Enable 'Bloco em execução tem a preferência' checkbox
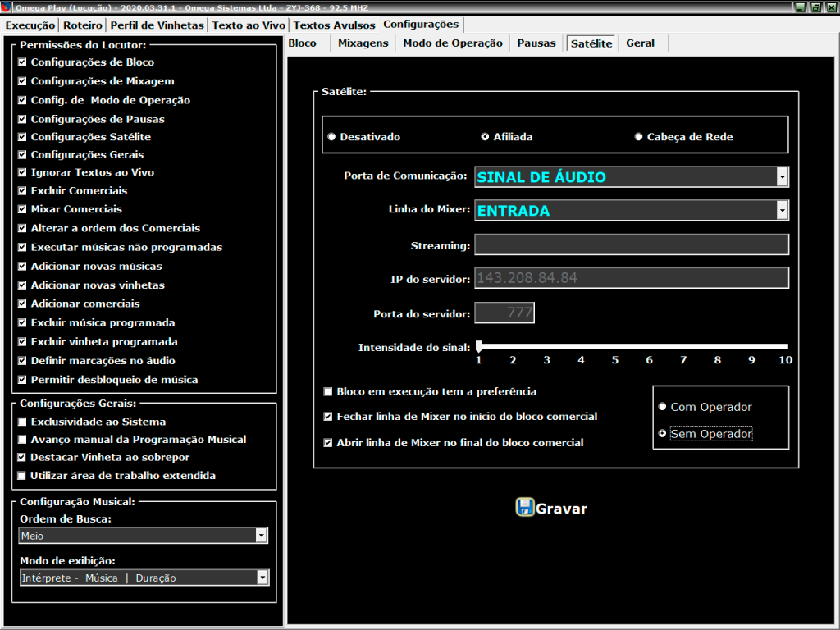 (328, 392)
